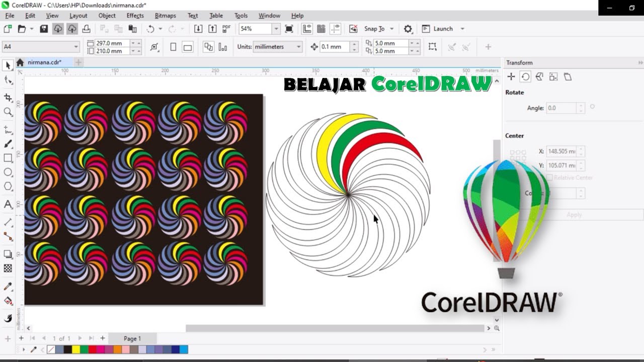This screenshot has height=362, width=644.
Task: Open the Undo history dropdown arrow
Action: 160,29
